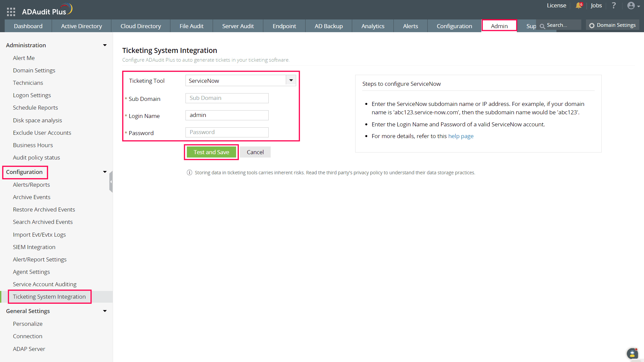
Task: Click the Test and Save button
Action: (x=211, y=152)
